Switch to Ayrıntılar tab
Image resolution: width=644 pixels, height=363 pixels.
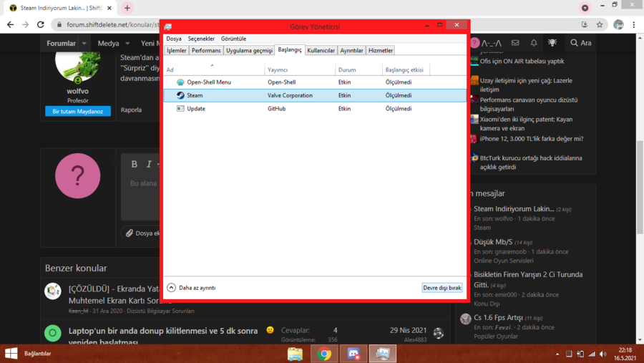click(351, 51)
